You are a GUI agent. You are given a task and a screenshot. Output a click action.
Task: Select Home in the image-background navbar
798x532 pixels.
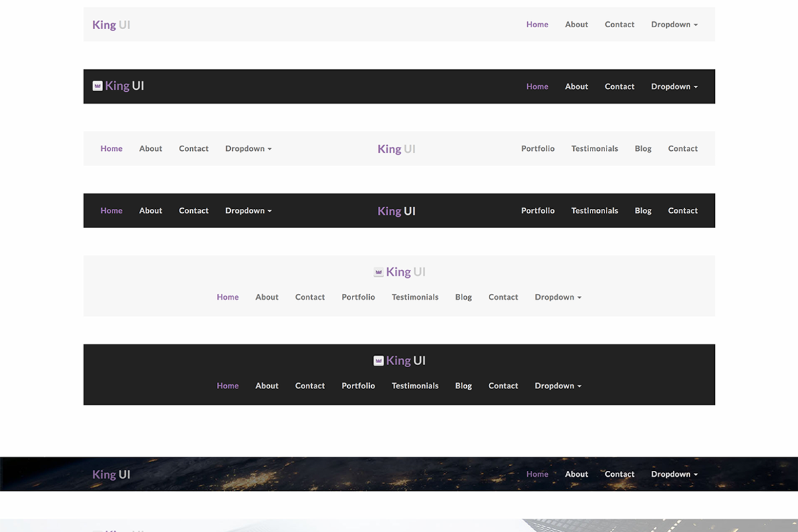point(537,473)
